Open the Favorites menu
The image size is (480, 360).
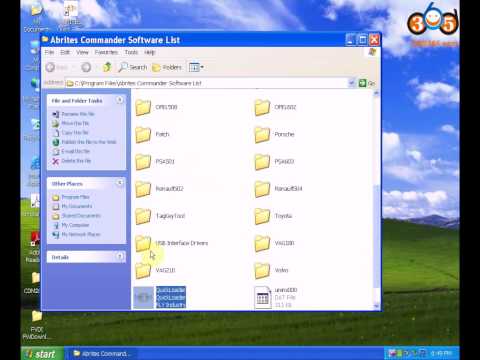tap(106, 52)
